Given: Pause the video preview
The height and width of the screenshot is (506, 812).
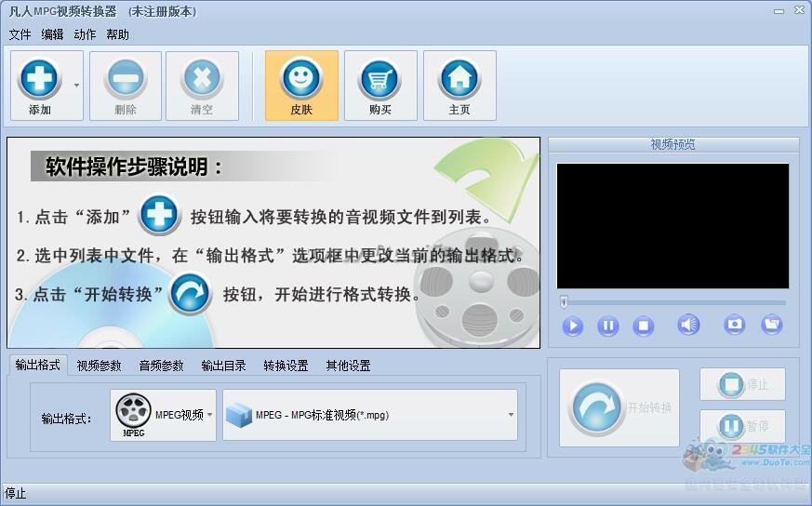Looking at the screenshot, I should click(608, 326).
